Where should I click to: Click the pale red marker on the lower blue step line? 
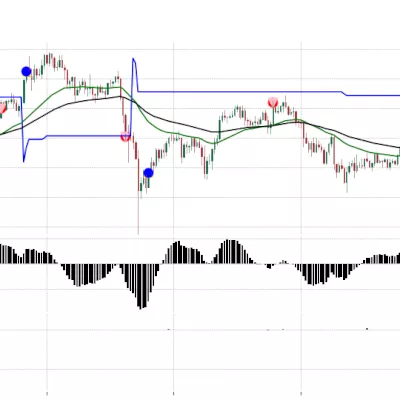tap(125, 136)
